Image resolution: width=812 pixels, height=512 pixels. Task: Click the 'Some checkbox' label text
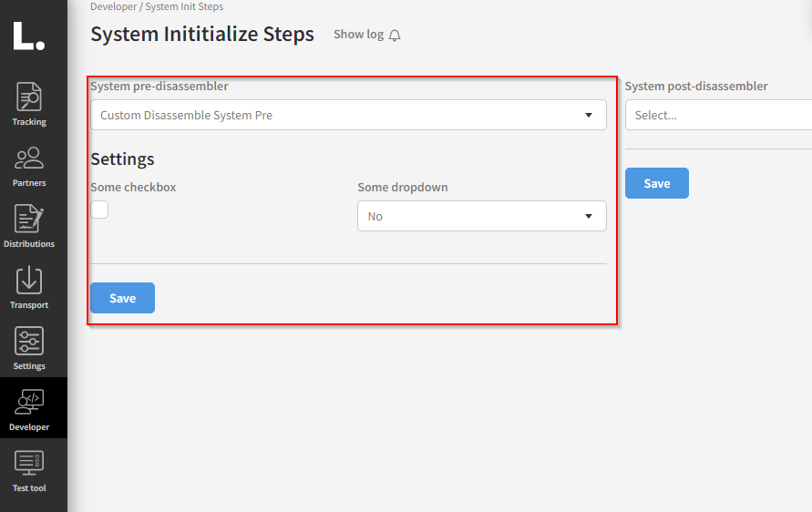[133, 187]
